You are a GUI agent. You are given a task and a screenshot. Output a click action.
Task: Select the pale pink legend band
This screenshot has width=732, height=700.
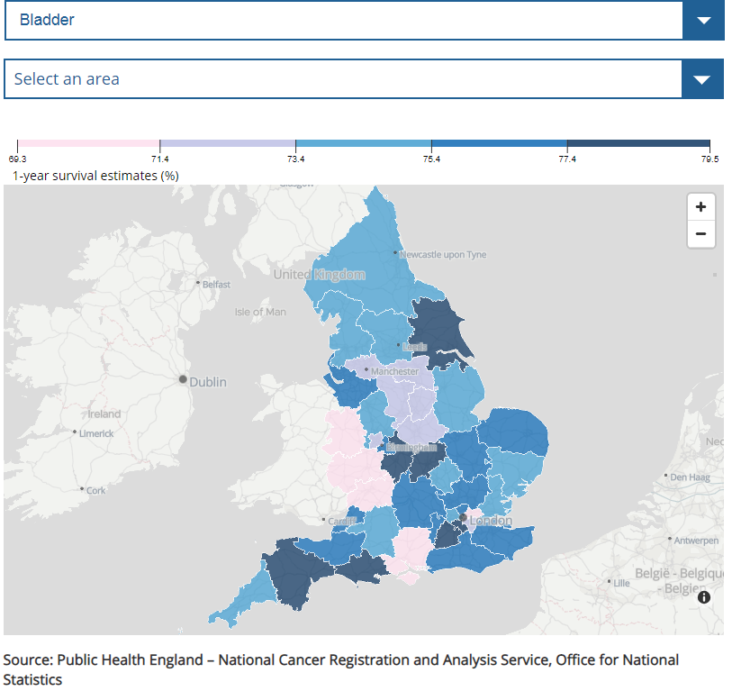tap(88, 144)
